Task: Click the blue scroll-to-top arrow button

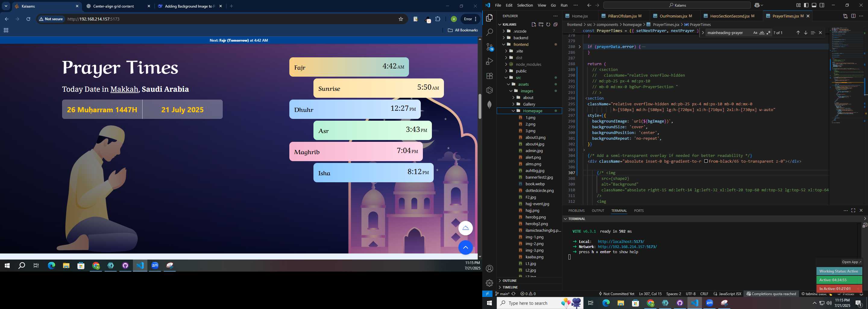Action: 465,248
